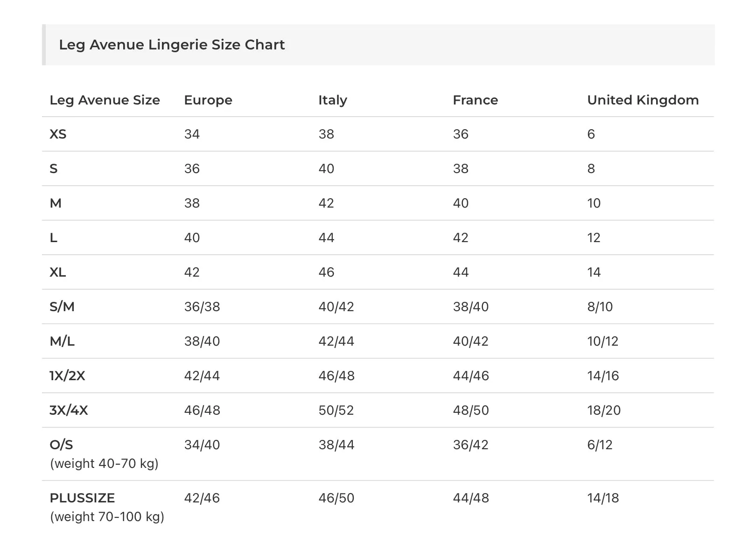
Task: Click France value 40 in M row
Action: [461, 203]
